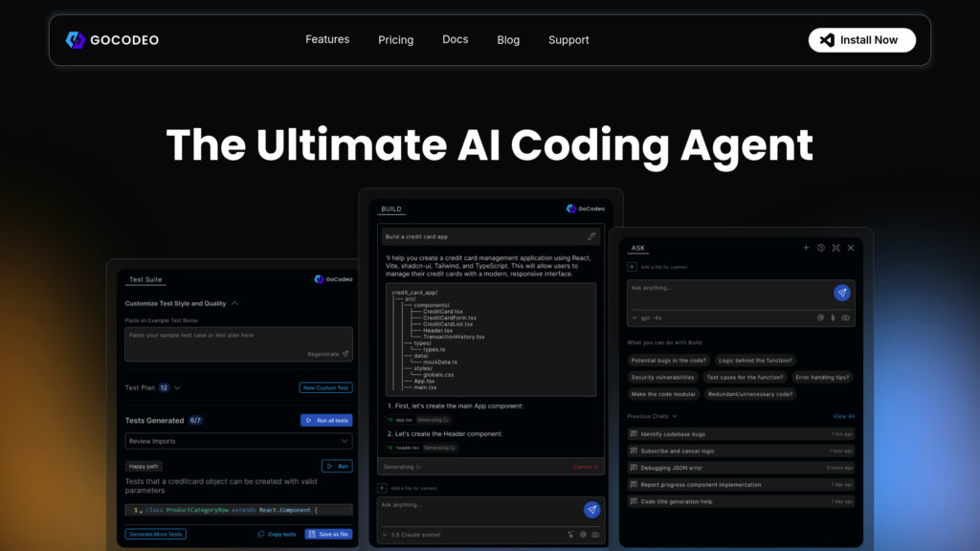Collapse the Previous Chats list
The width and height of the screenshot is (980, 551).
675,417
